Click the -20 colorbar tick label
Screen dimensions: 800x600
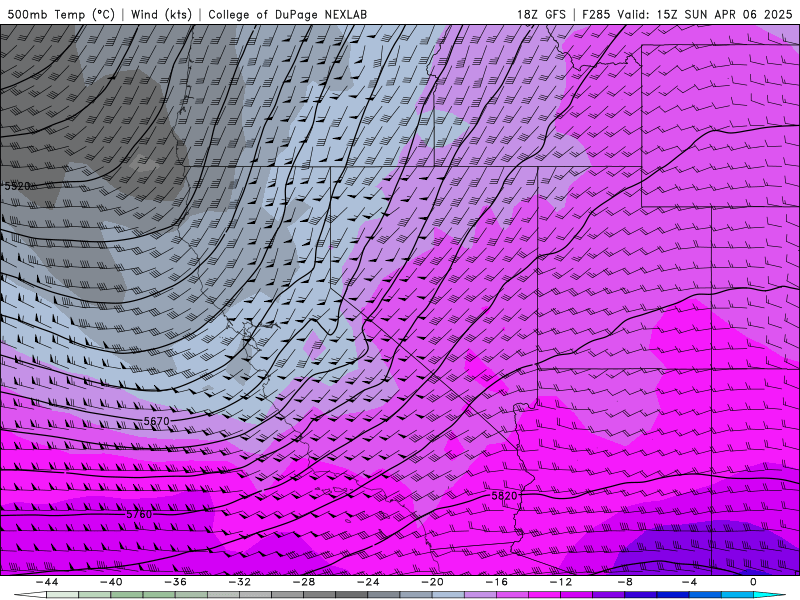432,582
